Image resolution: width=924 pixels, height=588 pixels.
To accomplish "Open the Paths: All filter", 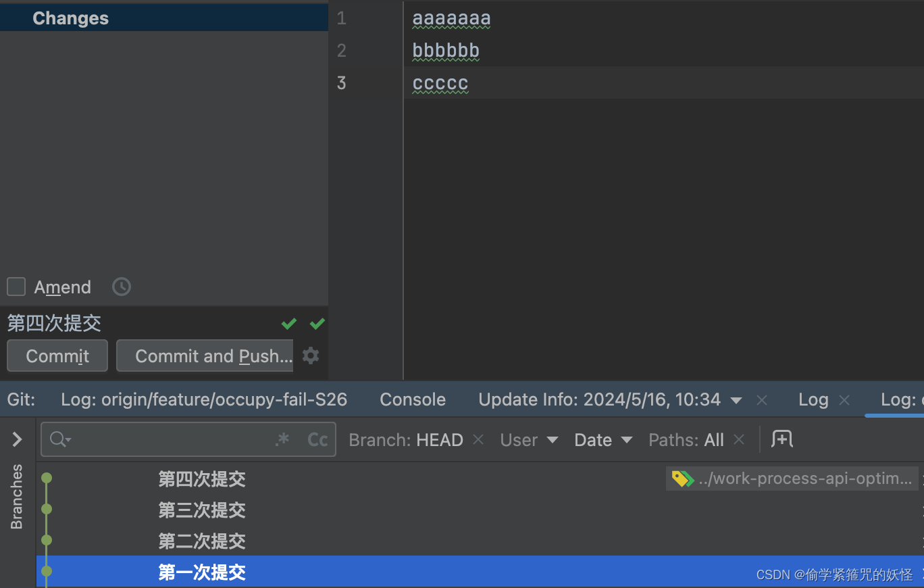I will pyautogui.click(x=686, y=440).
